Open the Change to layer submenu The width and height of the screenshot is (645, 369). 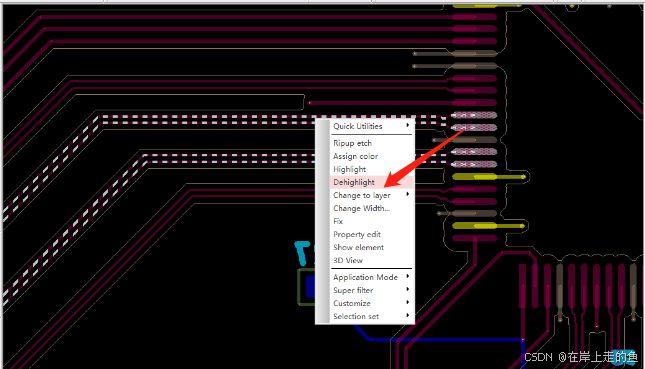tap(371, 195)
